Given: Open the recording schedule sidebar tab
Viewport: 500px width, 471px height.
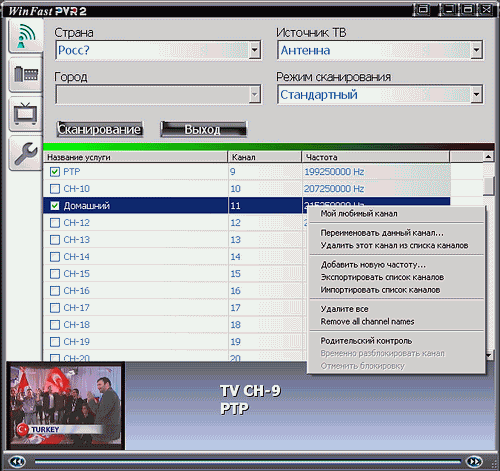Looking at the screenshot, I should 26,75.
